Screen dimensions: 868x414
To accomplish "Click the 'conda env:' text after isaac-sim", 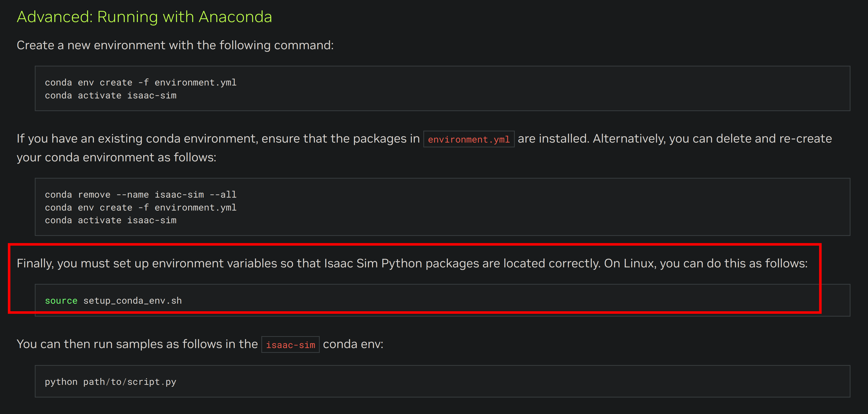I will 353,344.
